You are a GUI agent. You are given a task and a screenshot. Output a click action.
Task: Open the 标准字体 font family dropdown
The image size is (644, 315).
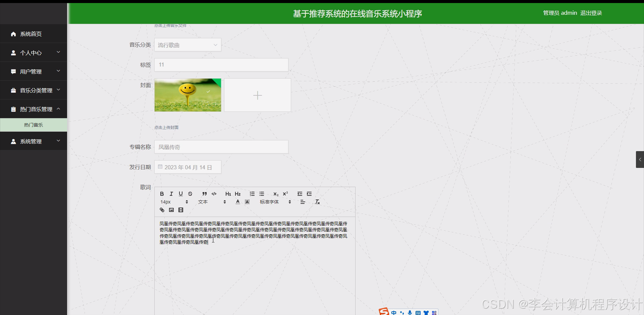[x=275, y=202]
